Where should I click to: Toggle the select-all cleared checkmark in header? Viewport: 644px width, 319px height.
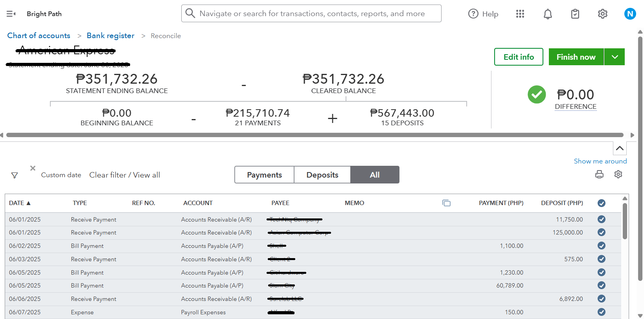pos(601,203)
